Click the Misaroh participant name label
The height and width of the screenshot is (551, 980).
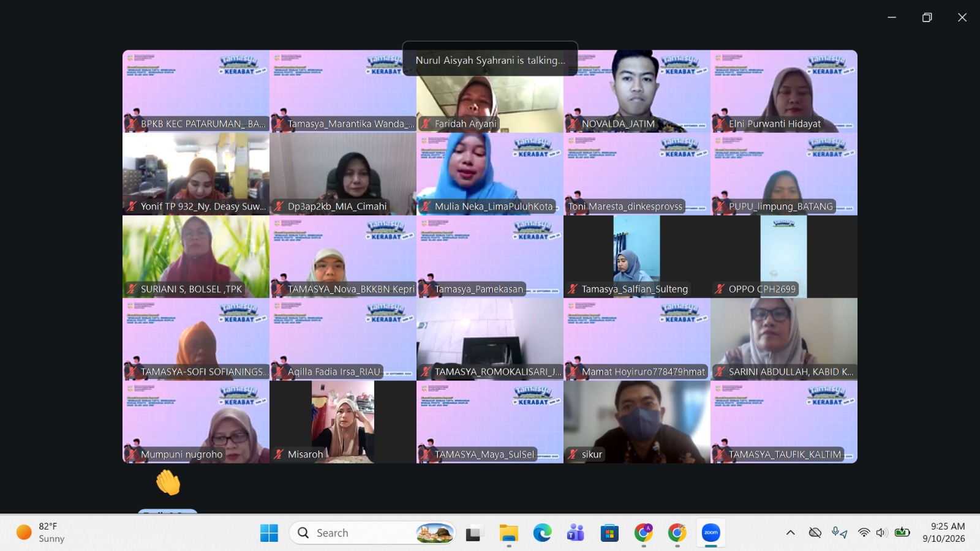pos(305,454)
